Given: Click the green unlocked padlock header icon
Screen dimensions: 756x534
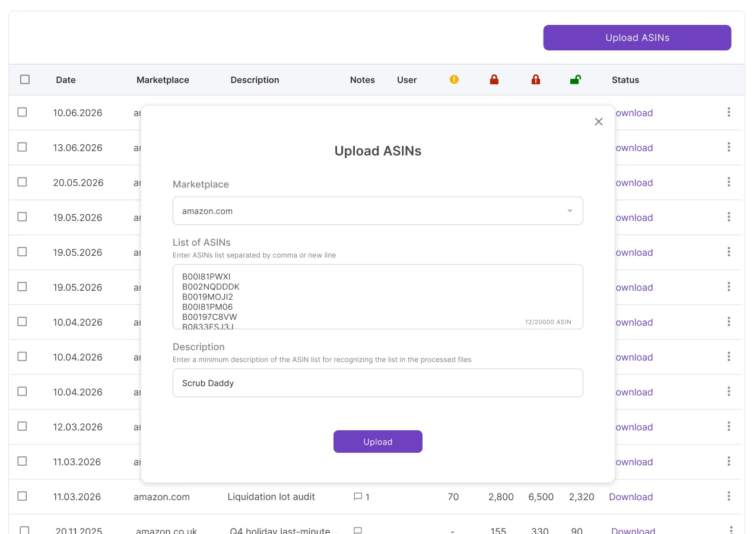Looking at the screenshot, I should pos(575,80).
